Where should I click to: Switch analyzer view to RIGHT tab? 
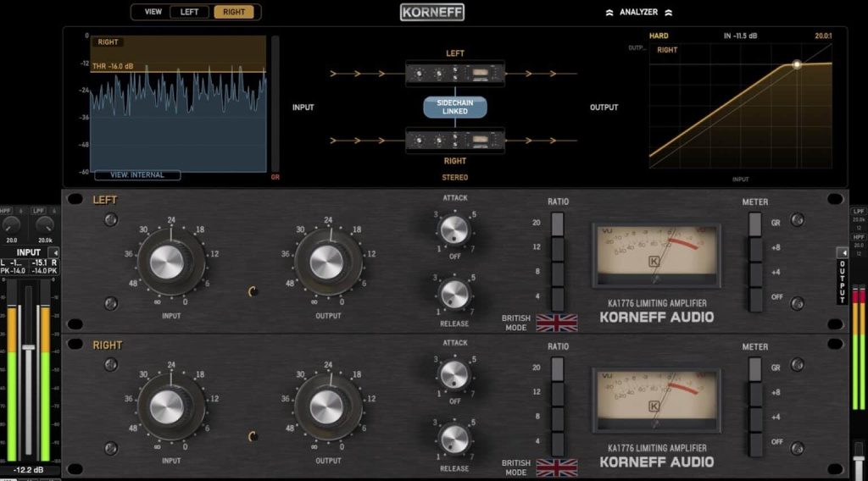(234, 12)
